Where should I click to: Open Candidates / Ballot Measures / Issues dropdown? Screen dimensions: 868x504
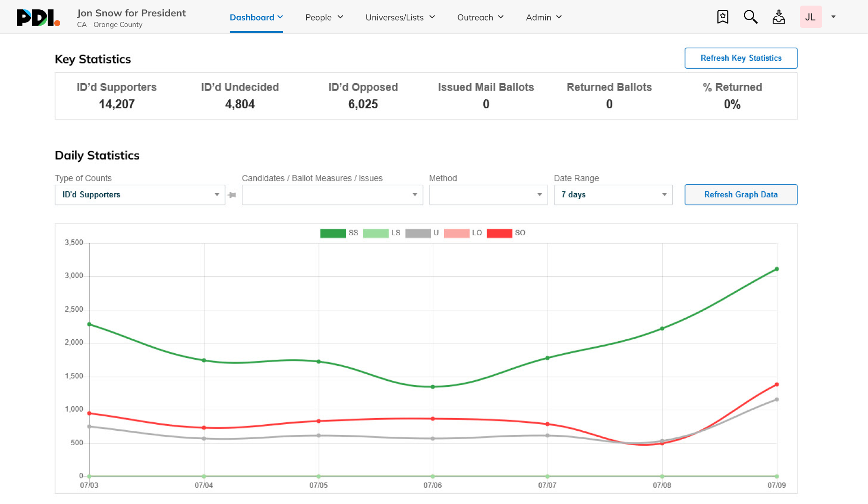332,195
